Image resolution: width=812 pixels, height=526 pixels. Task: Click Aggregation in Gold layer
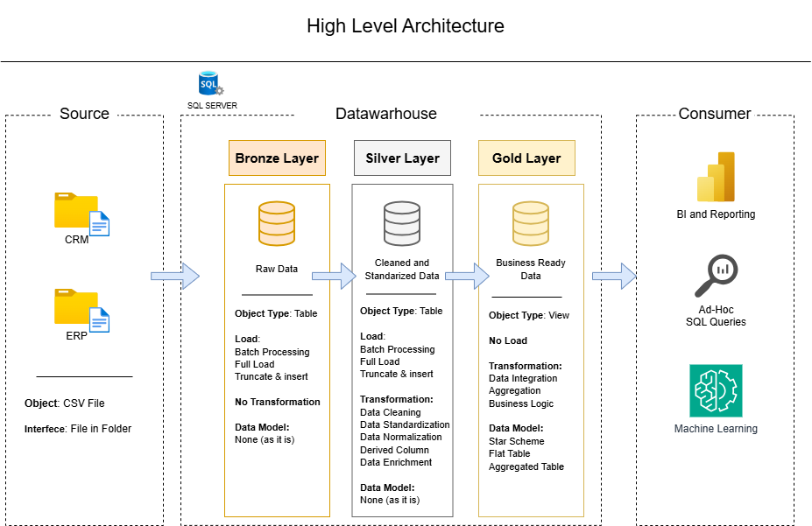coord(515,390)
